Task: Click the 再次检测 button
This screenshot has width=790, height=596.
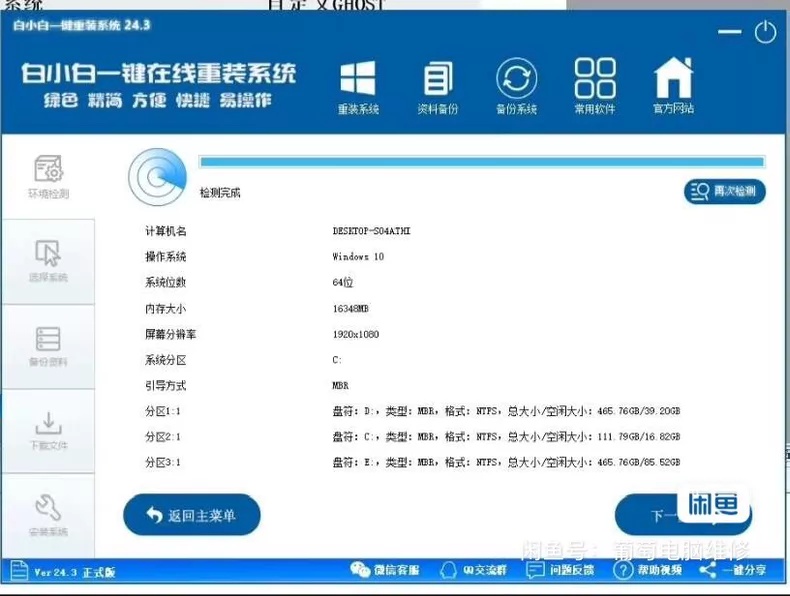Action: pyautogui.click(x=725, y=191)
